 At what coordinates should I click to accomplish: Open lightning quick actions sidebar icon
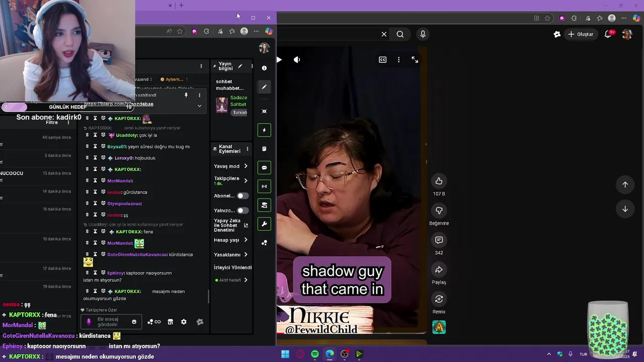click(264, 130)
